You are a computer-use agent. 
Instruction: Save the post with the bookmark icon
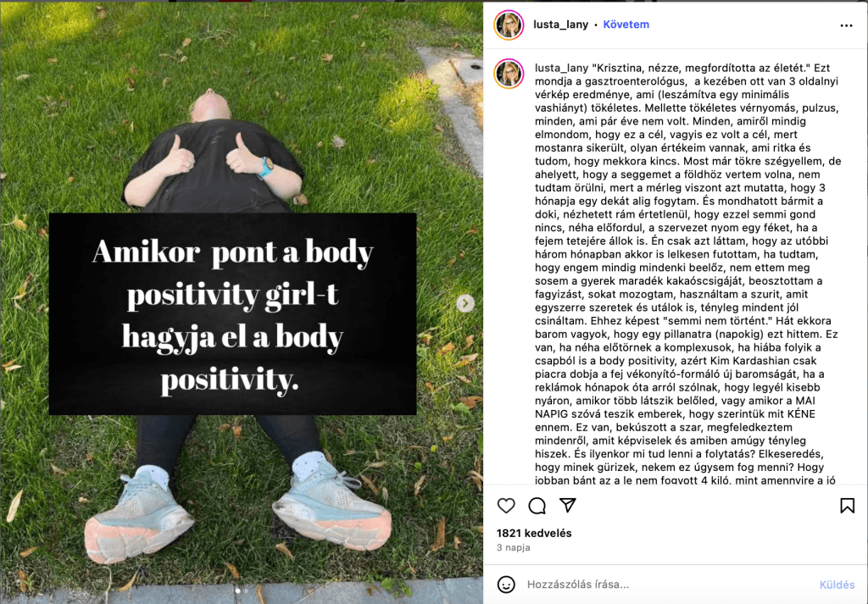[847, 506]
